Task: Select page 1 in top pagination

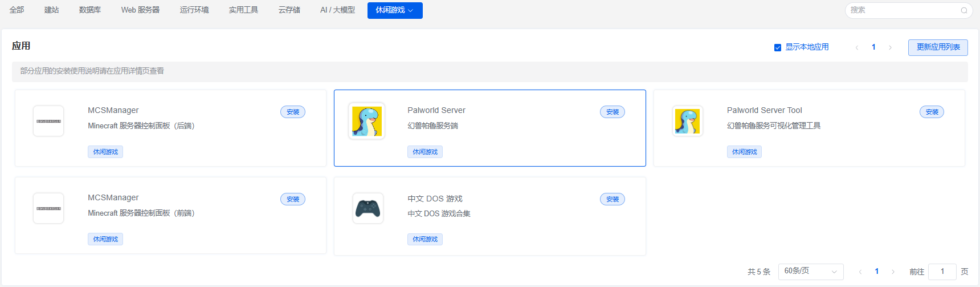Action: (873, 47)
